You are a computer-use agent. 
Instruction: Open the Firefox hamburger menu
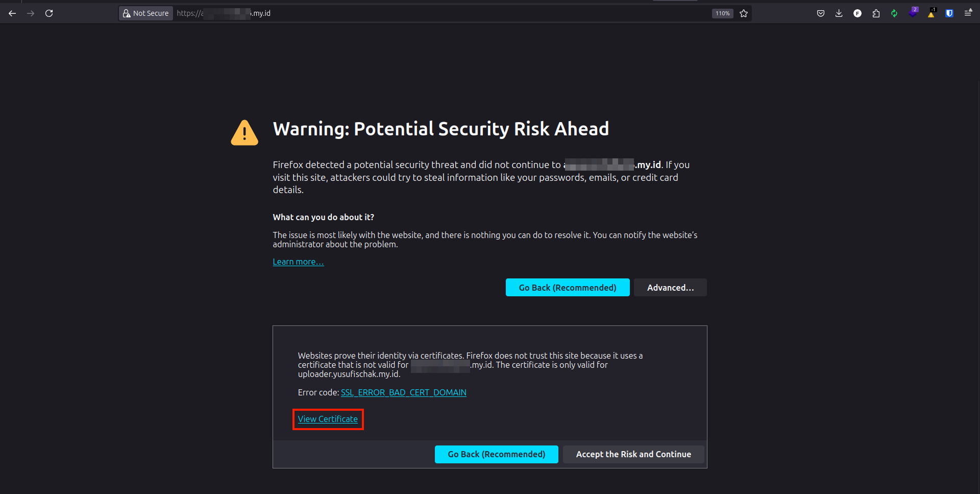pyautogui.click(x=969, y=12)
